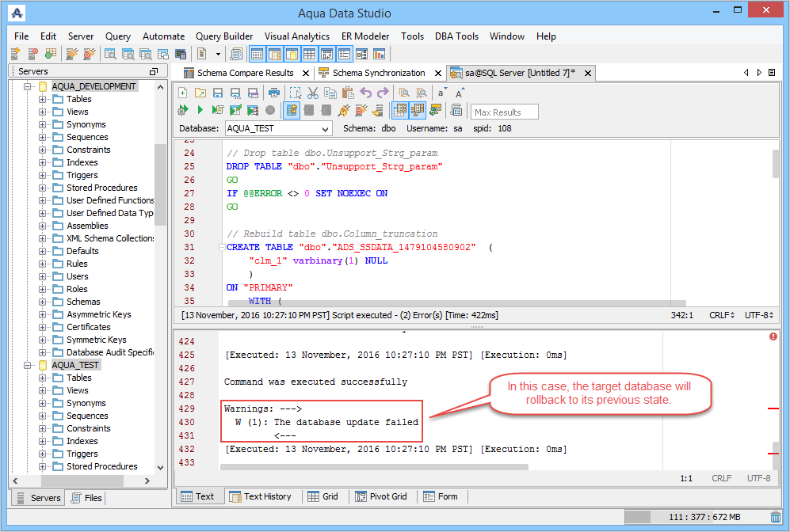The image size is (790, 532).
Task: Switch to the Schema Synchronization tab
Action: [378, 73]
